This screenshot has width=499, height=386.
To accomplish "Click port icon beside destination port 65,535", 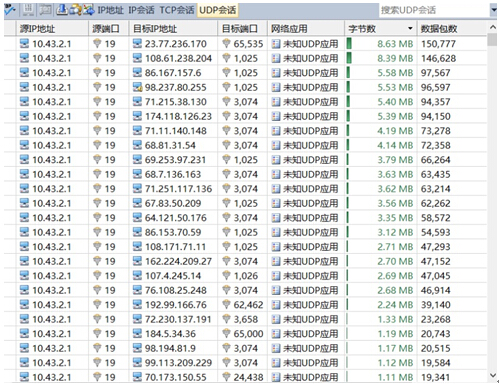I will [226, 43].
